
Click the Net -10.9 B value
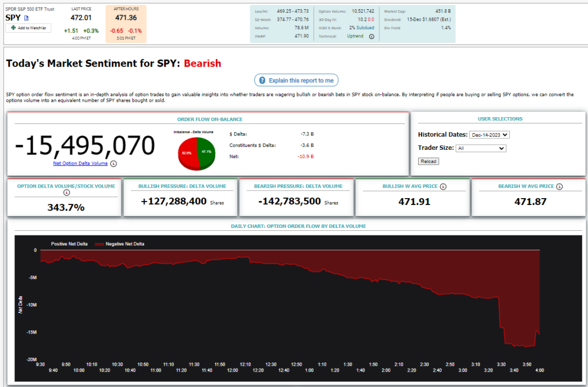pyautogui.click(x=305, y=156)
